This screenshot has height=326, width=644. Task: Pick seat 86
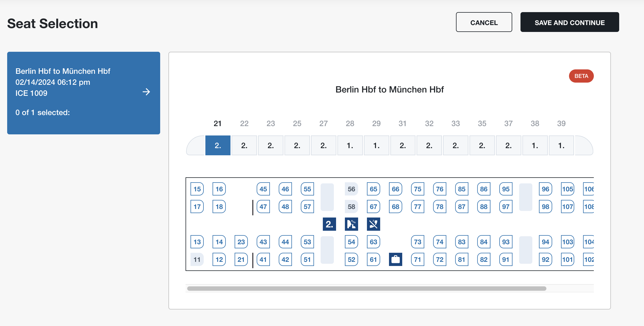tap(484, 189)
